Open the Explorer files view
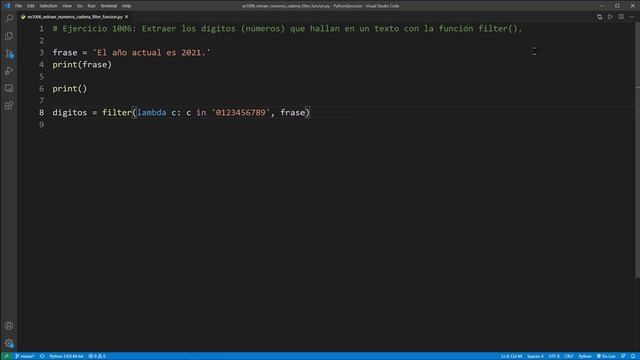 9,36
